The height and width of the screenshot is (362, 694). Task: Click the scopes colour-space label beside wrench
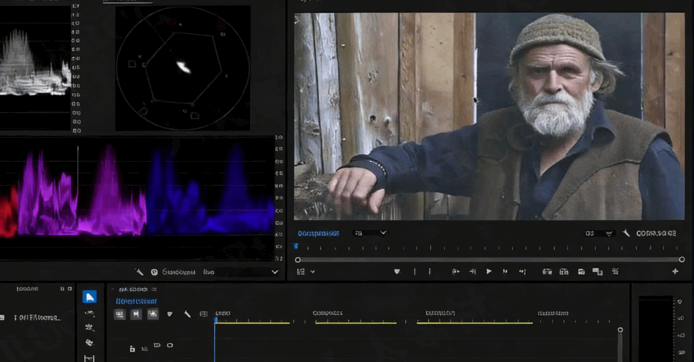coord(179,272)
